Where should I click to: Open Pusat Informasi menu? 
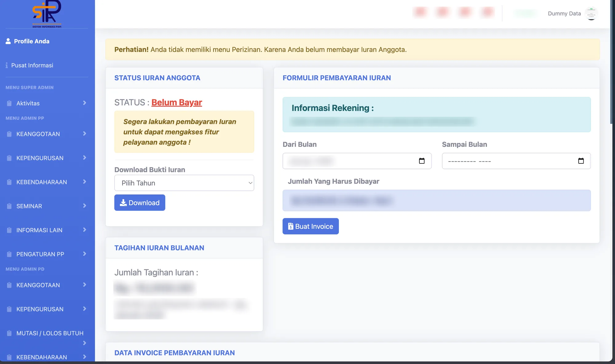click(32, 65)
